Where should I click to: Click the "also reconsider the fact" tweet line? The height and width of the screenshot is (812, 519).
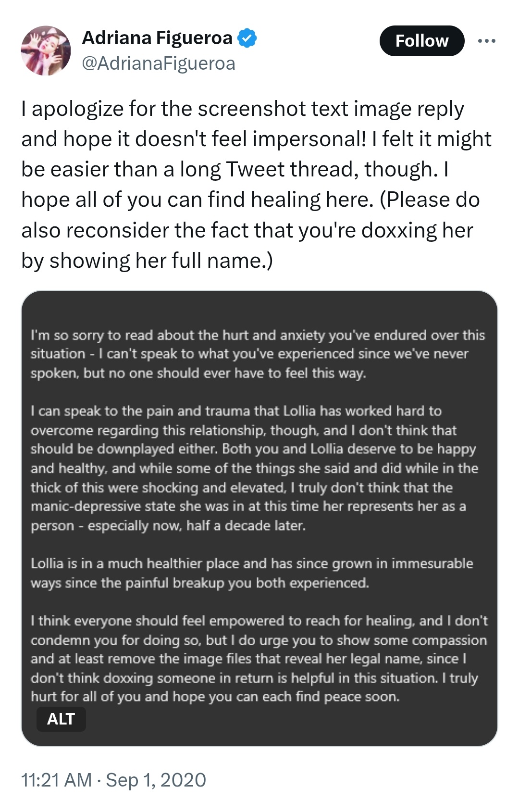[247, 231]
